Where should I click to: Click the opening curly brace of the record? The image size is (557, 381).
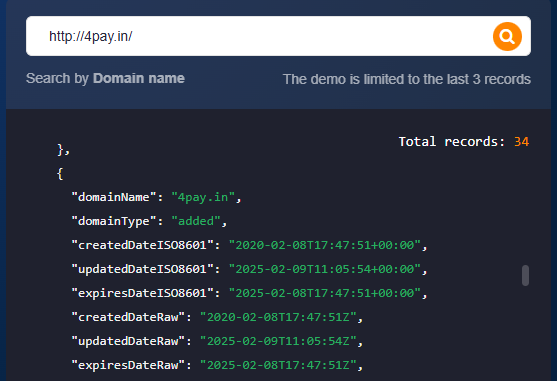(x=60, y=174)
